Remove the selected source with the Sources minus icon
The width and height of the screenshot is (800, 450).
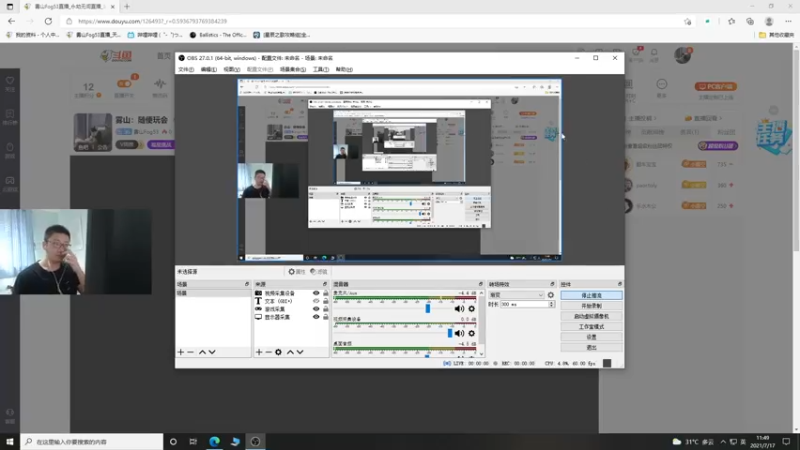(268, 352)
